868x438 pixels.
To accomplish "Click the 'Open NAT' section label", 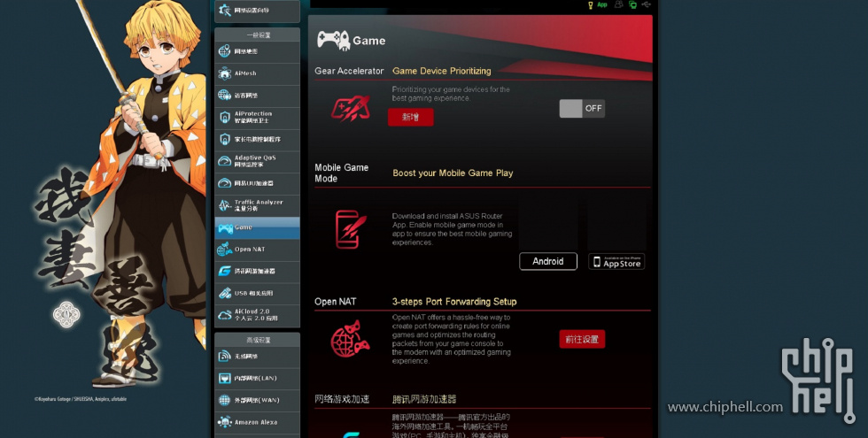I will 336,302.
